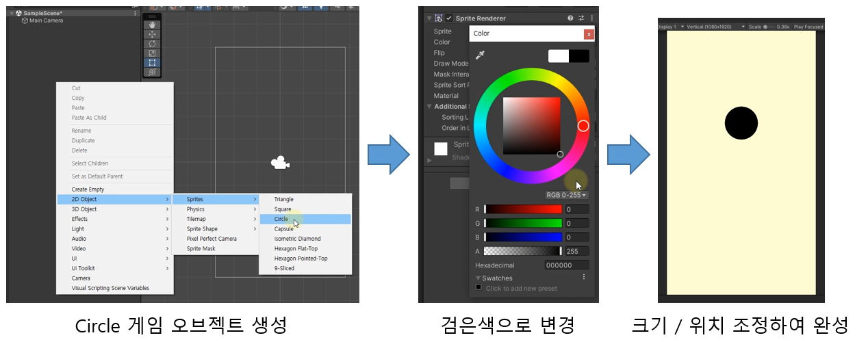Choose Circle from Sprites submenu
868x342 pixels.
pos(305,219)
